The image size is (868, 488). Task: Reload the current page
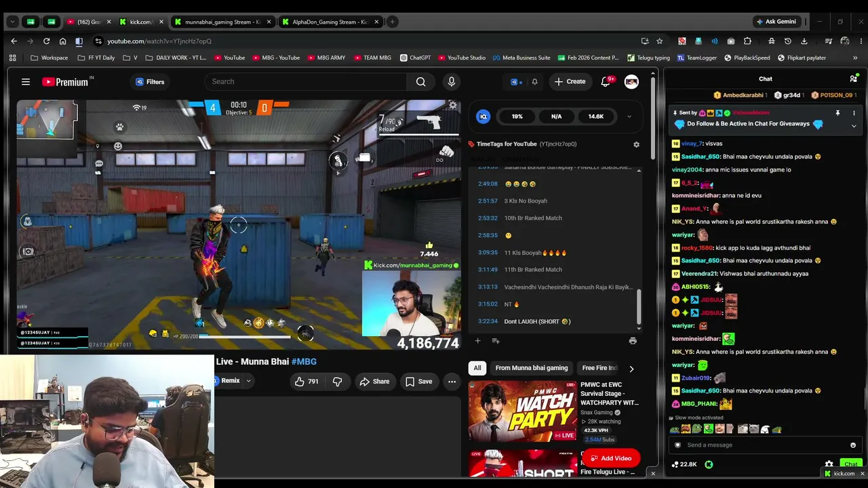[46, 41]
